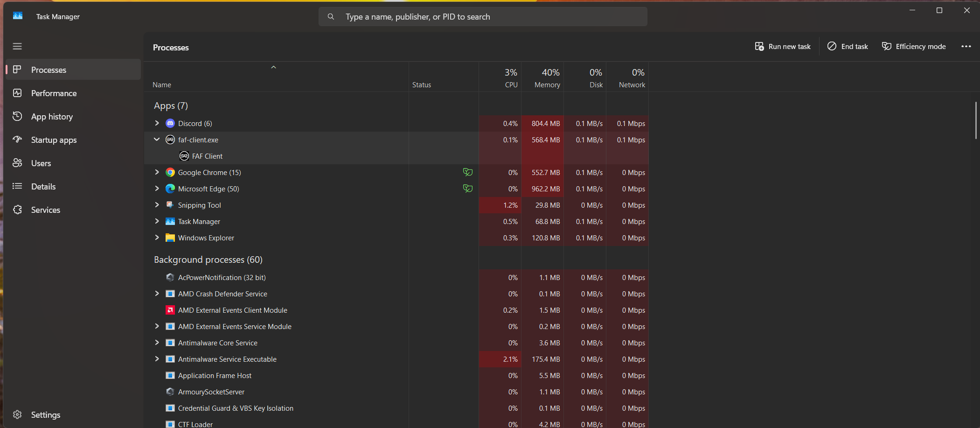This screenshot has width=980, height=428.
Task: Click the Google Chrome icon
Action: [170, 172]
